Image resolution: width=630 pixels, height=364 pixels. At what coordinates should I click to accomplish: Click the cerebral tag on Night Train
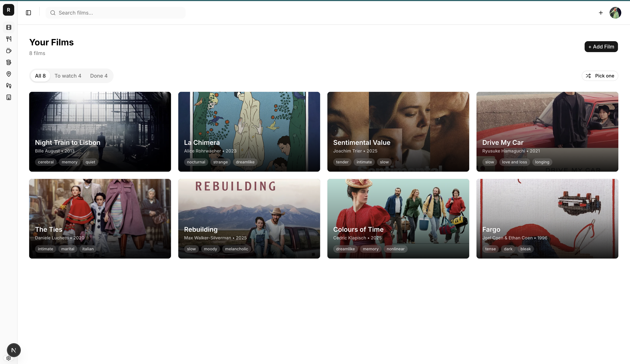tap(46, 162)
